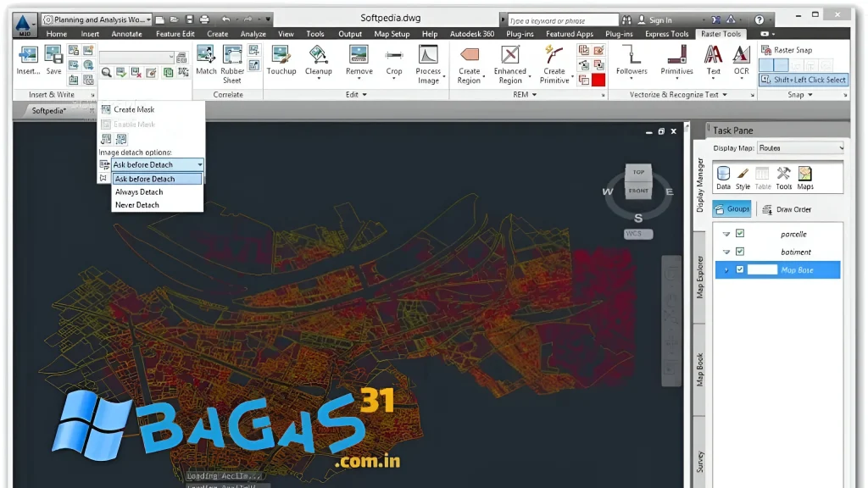Open the workspace Planning and Analysis dropdown
868x488 pixels.
[x=97, y=19]
